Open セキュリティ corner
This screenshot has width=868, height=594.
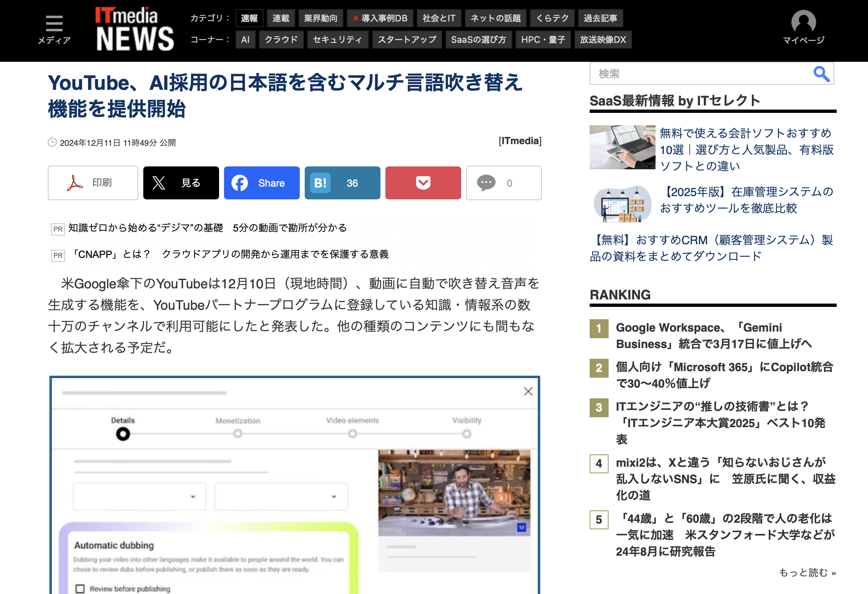click(338, 40)
